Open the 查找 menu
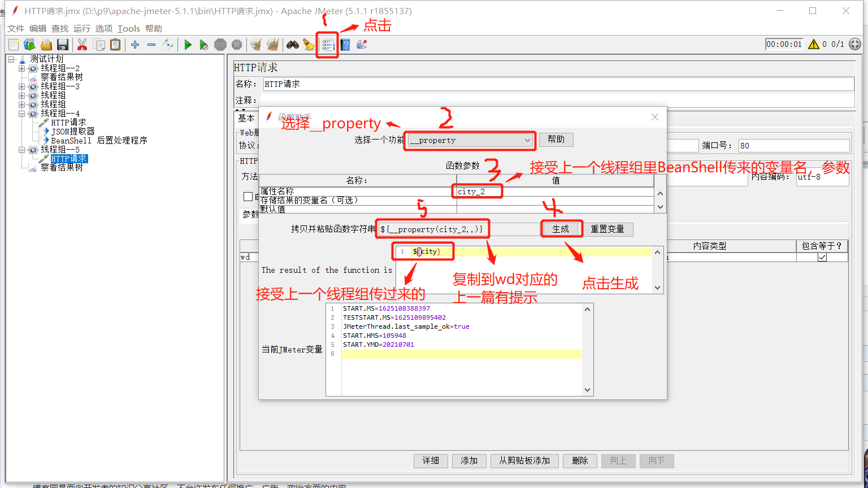Screen dimensions: 868x488 click(60, 29)
